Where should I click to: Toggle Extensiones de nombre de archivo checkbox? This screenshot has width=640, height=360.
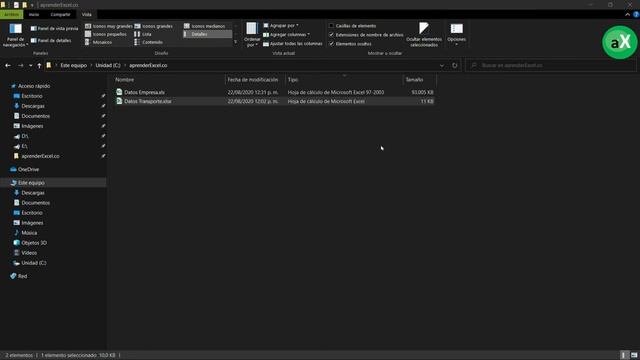[331, 35]
